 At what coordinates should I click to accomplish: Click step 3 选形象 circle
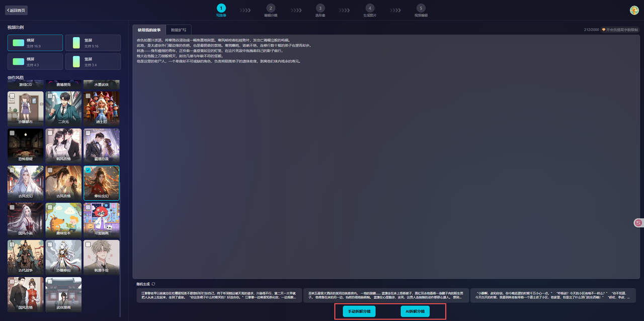pos(320,8)
